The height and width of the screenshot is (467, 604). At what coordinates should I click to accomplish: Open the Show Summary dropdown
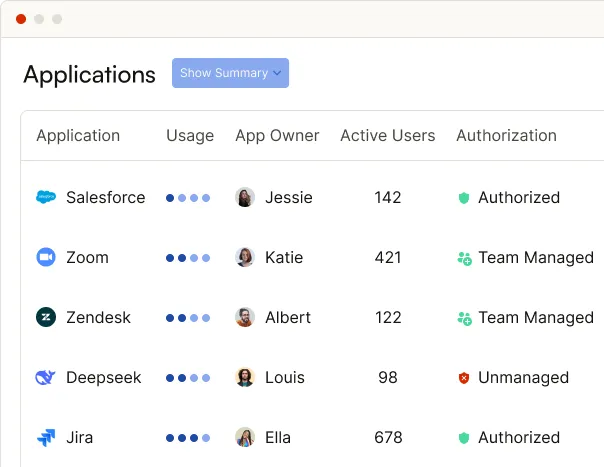tap(230, 73)
